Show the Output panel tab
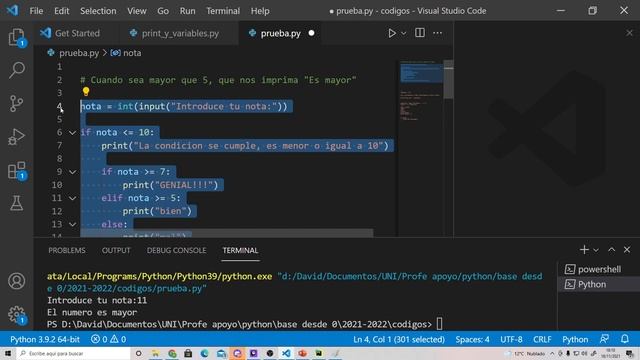This screenshot has height=360, width=640. click(116, 251)
